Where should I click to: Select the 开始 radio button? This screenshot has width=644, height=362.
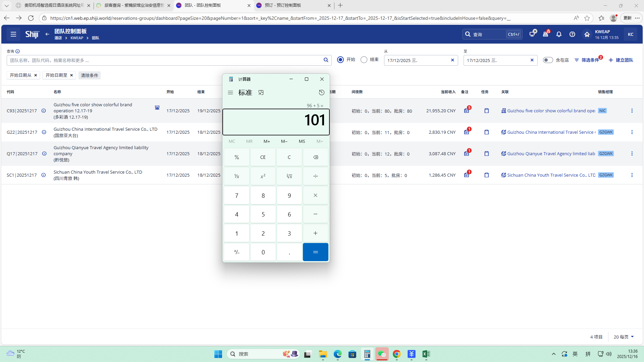point(340,60)
